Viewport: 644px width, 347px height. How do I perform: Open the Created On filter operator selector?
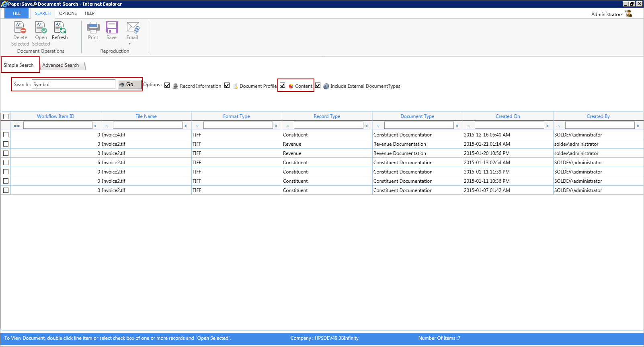click(x=468, y=126)
